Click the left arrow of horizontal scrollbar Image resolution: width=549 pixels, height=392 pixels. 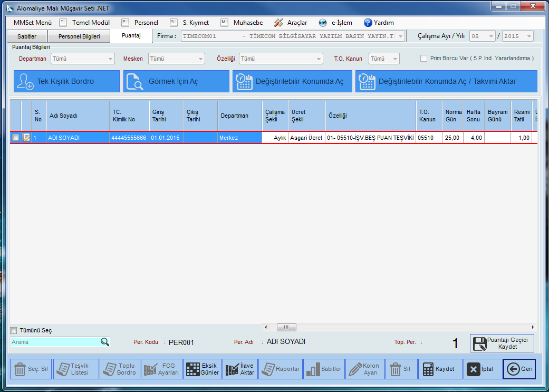click(266, 327)
